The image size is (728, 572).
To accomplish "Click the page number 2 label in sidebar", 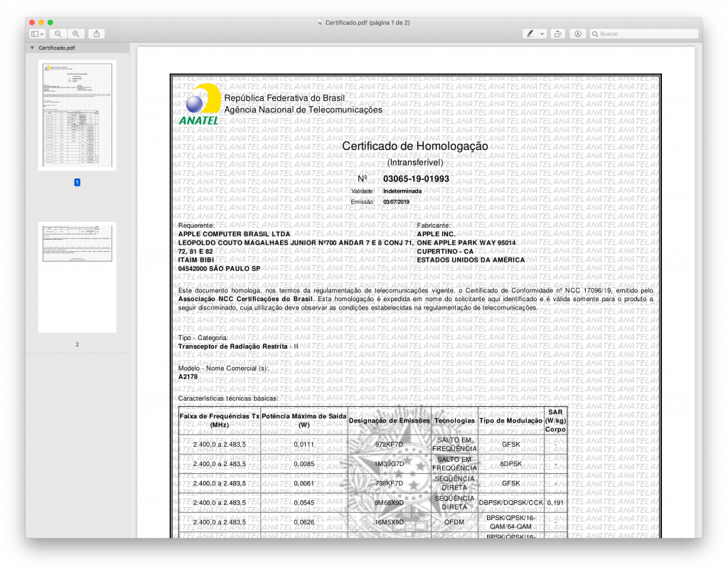I will [77, 345].
